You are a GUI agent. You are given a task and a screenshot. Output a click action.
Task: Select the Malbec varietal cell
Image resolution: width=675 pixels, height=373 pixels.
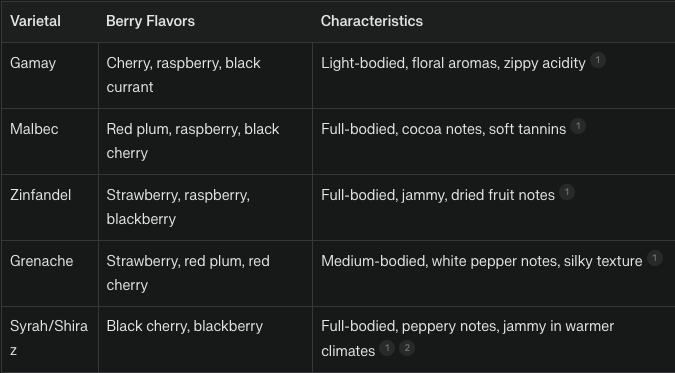[50, 141]
